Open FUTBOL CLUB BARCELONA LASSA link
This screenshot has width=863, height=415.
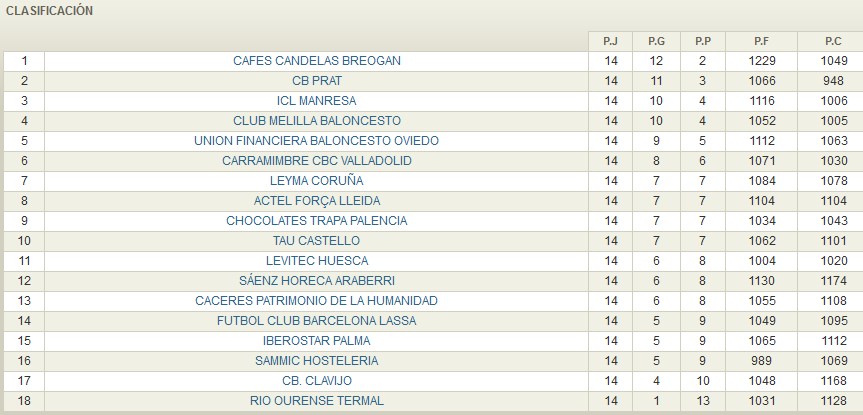tap(316, 321)
